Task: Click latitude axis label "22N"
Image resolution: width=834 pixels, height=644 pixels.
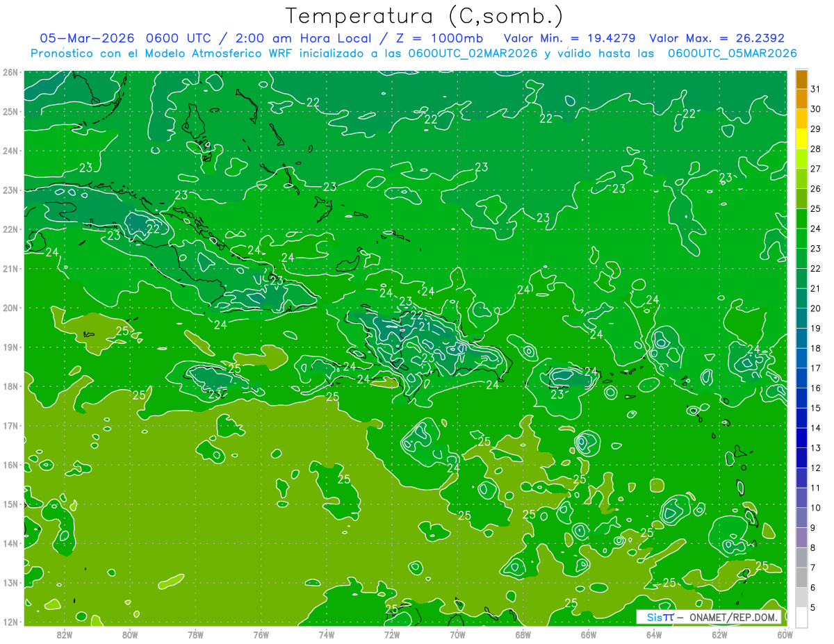Action: click(x=10, y=229)
